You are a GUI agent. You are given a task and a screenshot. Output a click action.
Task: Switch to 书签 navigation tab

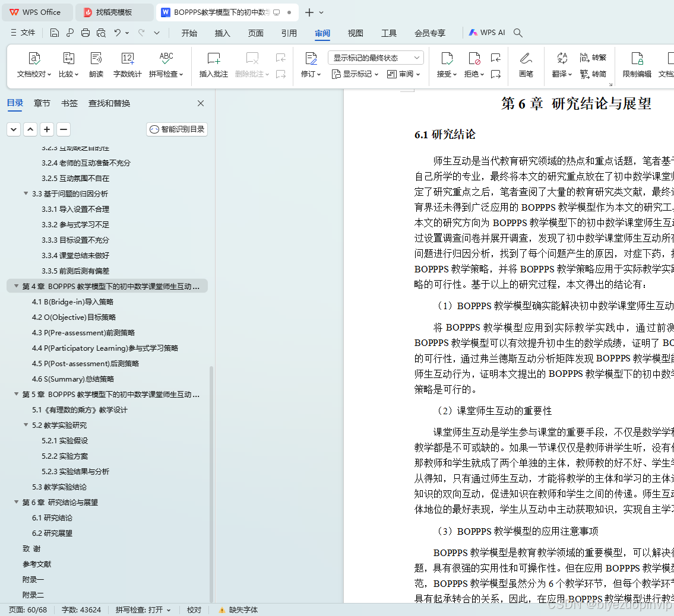click(69, 103)
